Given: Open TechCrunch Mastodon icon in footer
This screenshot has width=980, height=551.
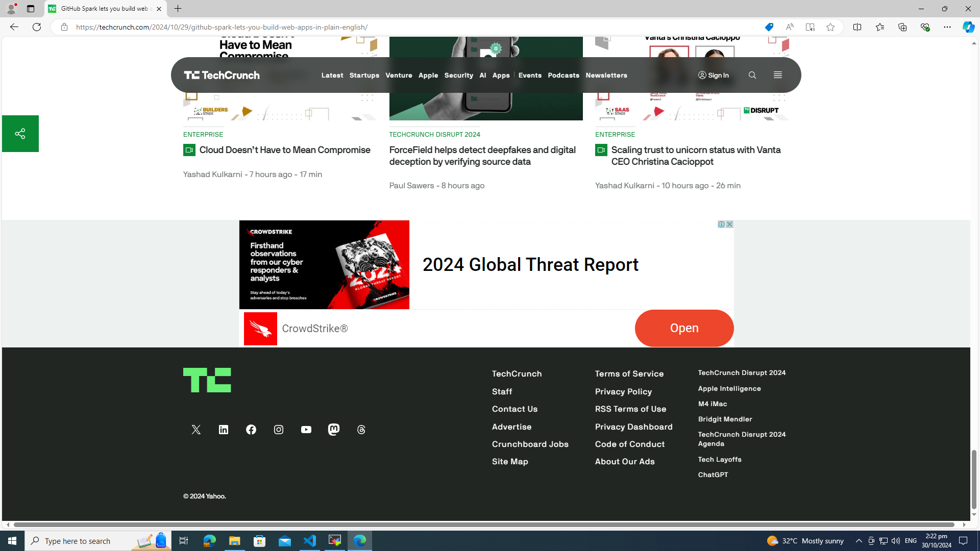Looking at the screenshot, I should (x=334, y=429).
